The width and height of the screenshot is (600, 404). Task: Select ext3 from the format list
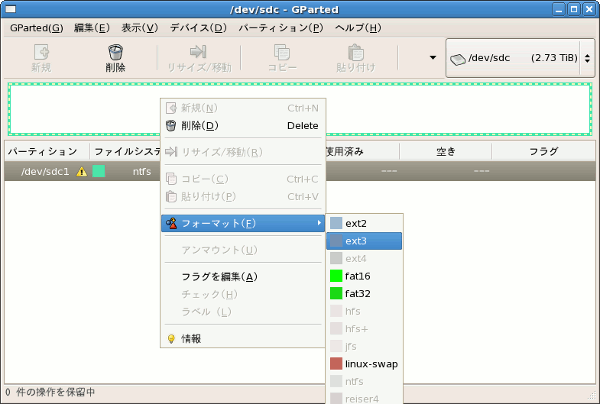pos(364,241)
